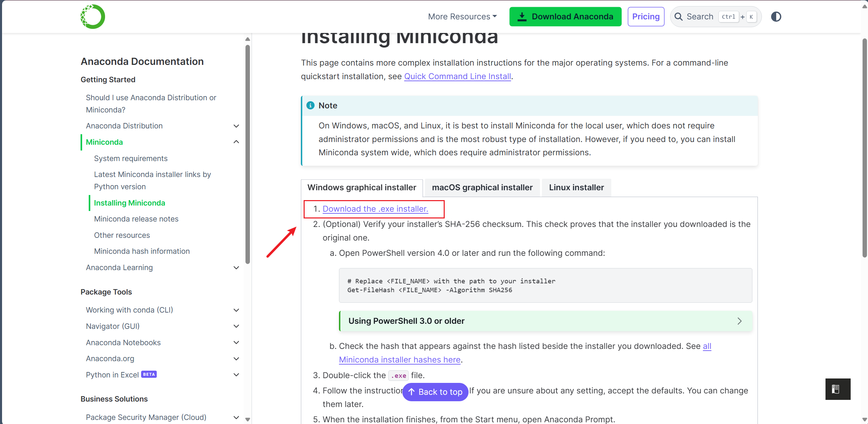The image size is (868, 424).
Task: Switch to Linux installer tab
Action: (x=576, y=188)
